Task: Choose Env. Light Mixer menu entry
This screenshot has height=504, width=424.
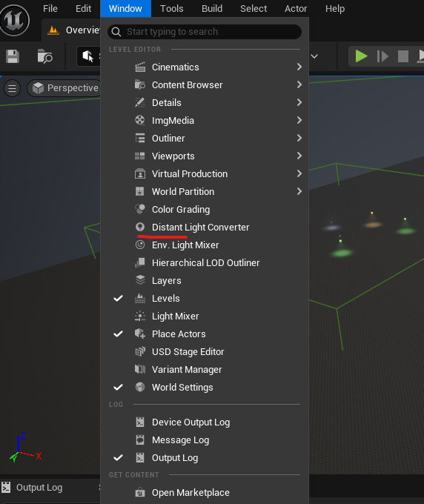Action: click(x=205, y=245)
